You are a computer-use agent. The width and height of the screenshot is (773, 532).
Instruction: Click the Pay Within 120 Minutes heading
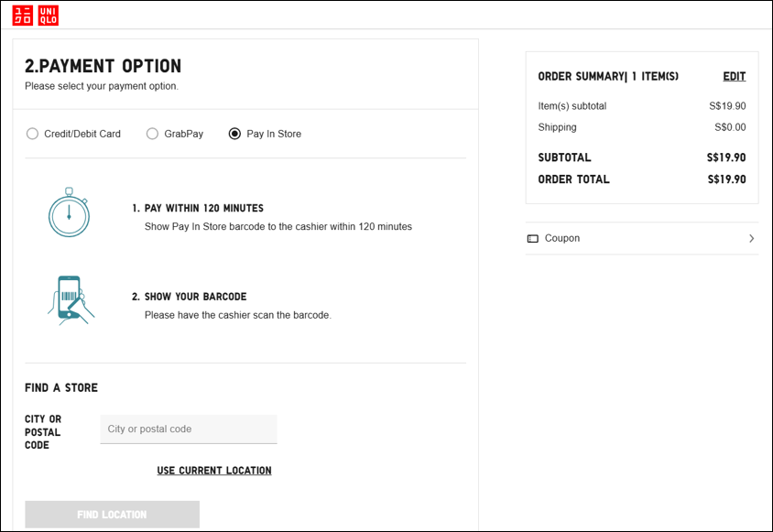[203, 208]
